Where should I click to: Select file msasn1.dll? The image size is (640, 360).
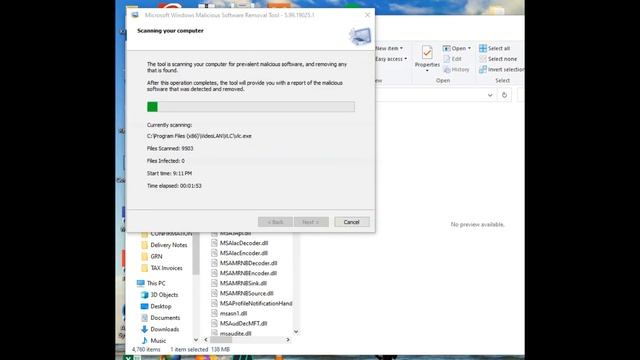[x=229, y=313]
